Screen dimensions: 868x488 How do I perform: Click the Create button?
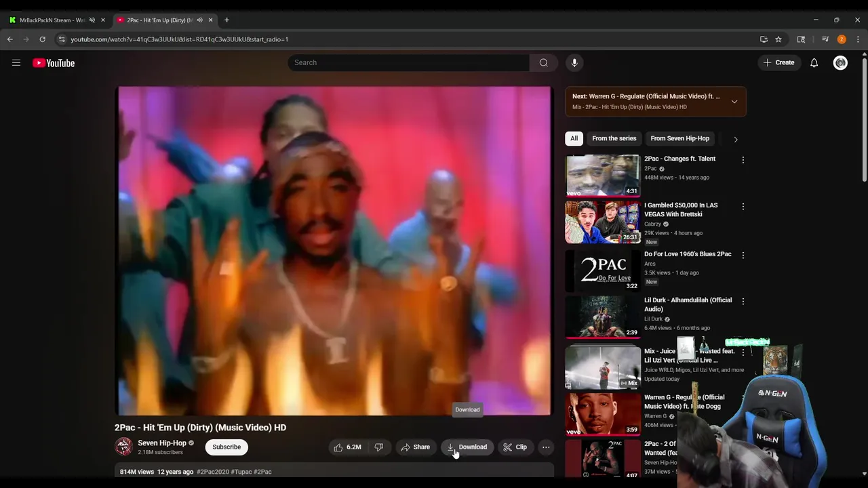click(778, 62)
